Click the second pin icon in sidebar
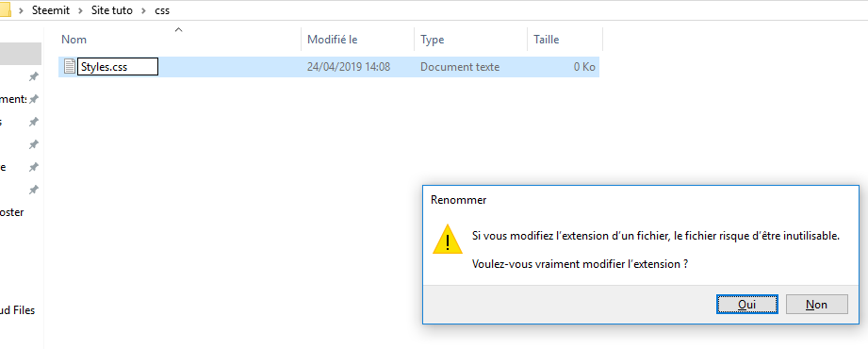 point(34,99)
